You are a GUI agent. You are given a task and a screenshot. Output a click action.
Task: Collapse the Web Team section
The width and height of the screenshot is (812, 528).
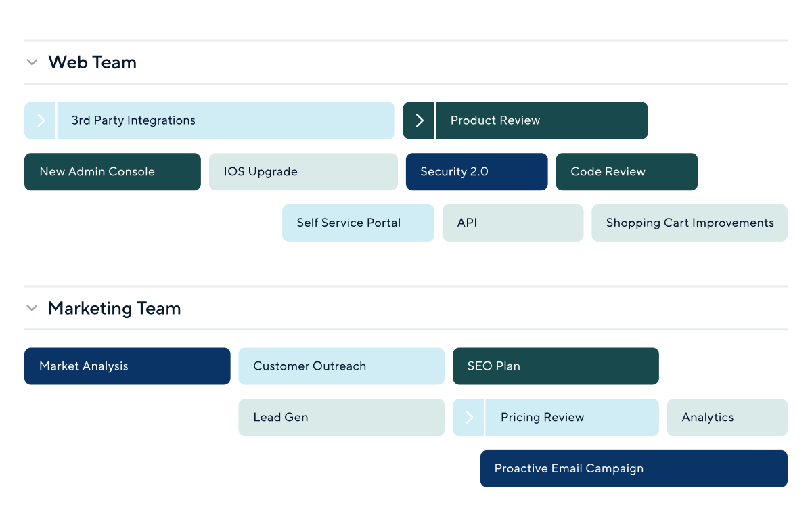point(31,62)
